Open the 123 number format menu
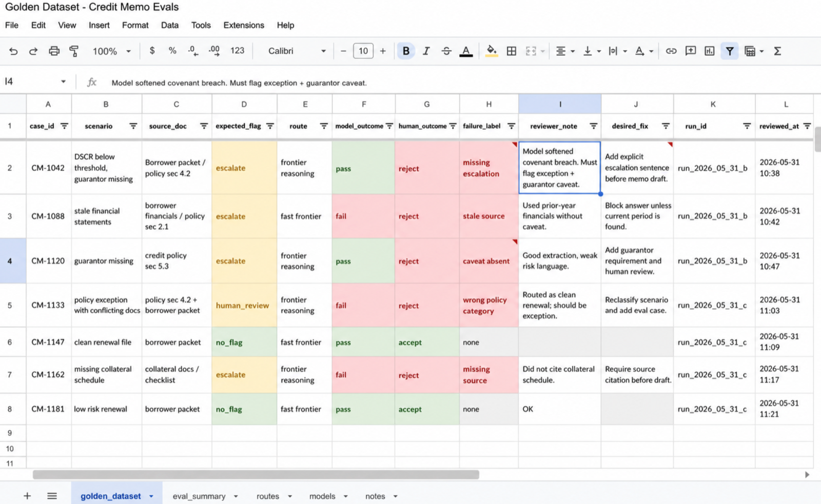821x504 pixels. [237, 51]
